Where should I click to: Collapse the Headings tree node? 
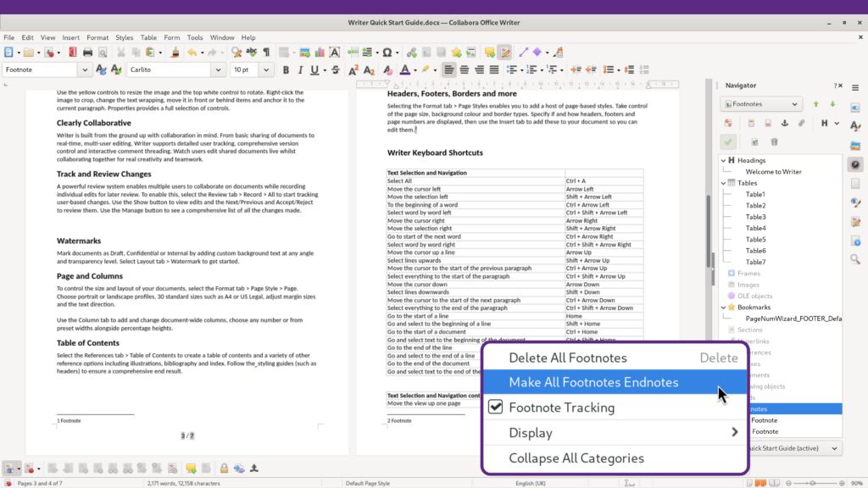[x=724, y=160]
